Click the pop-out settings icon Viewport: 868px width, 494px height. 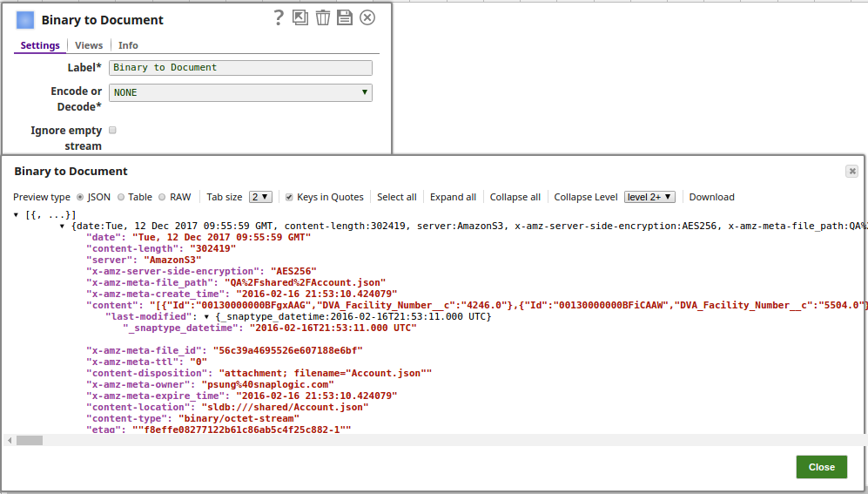click(300, 17)
